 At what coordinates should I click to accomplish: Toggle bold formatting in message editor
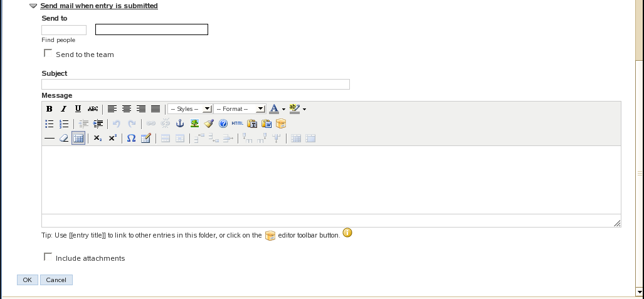pos(50,109)
